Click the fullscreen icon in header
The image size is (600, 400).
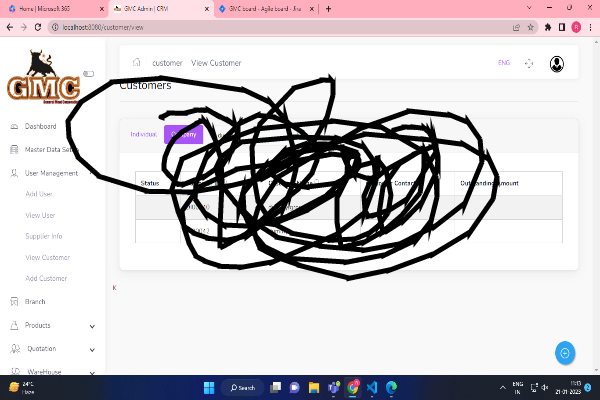point(530,64)
